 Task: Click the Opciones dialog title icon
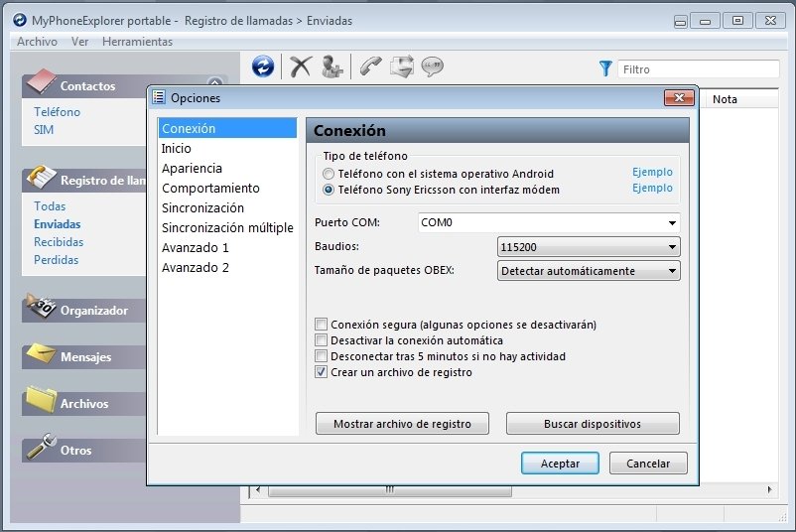coord(159,96)
